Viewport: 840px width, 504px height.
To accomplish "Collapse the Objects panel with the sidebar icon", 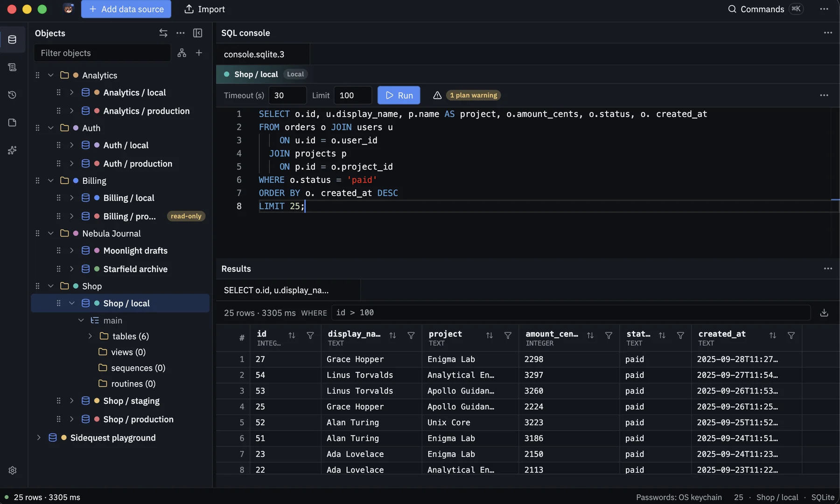I will point(198,33).
